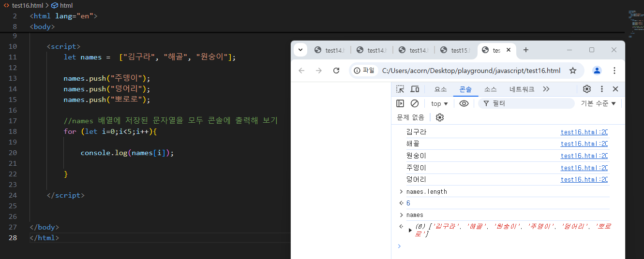This screenshot has width=644, height=259.
Task: Click the names.push("뽀로로") line in the editor
Action: 107,100
